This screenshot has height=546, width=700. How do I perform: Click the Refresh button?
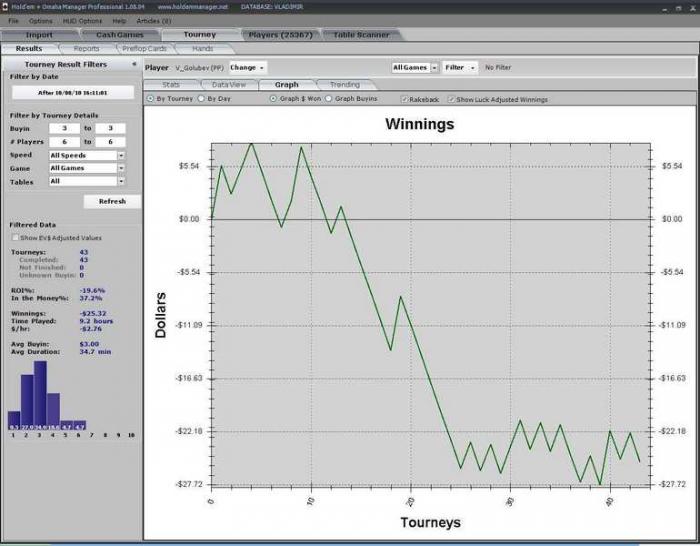(112, 201)
